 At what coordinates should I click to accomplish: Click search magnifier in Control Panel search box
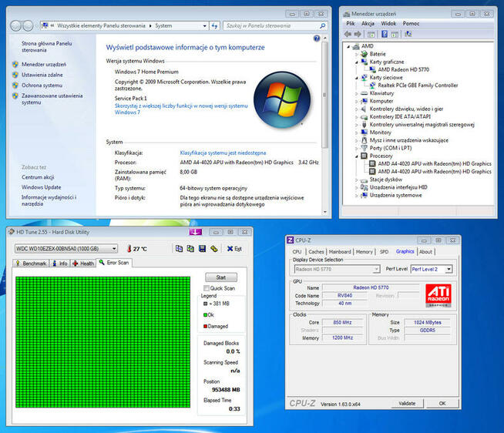tap(322, 25)
